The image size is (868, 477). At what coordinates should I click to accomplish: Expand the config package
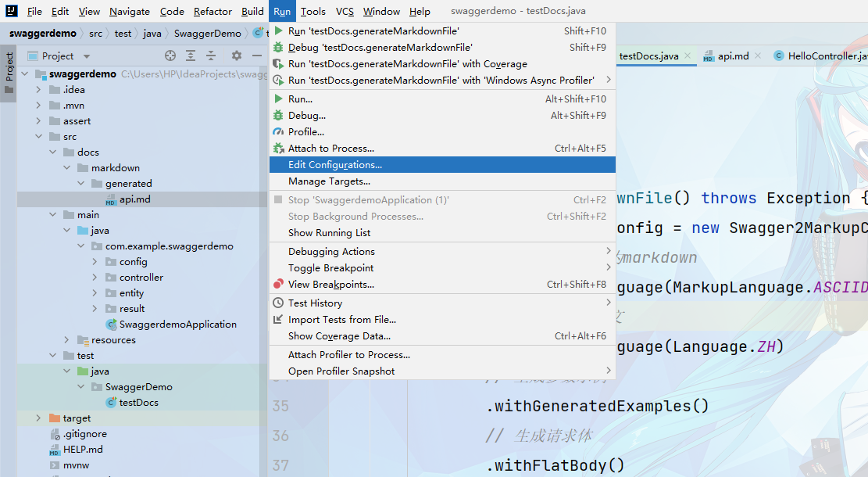[x=95, y=261]
